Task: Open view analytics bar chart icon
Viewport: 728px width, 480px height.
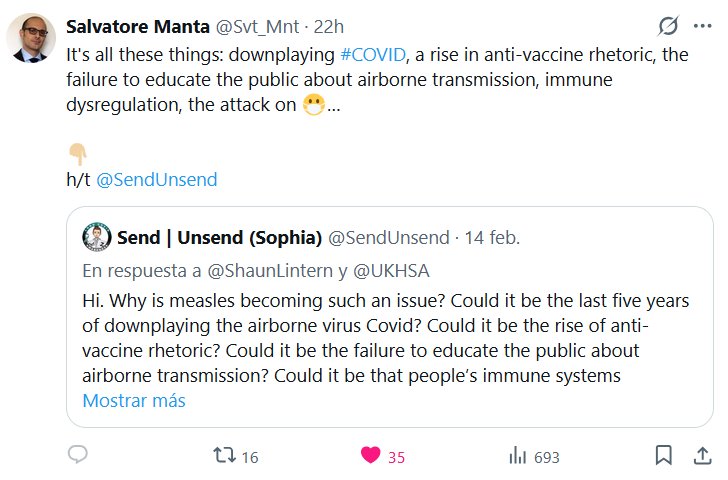Action: (x=518, y=456)
